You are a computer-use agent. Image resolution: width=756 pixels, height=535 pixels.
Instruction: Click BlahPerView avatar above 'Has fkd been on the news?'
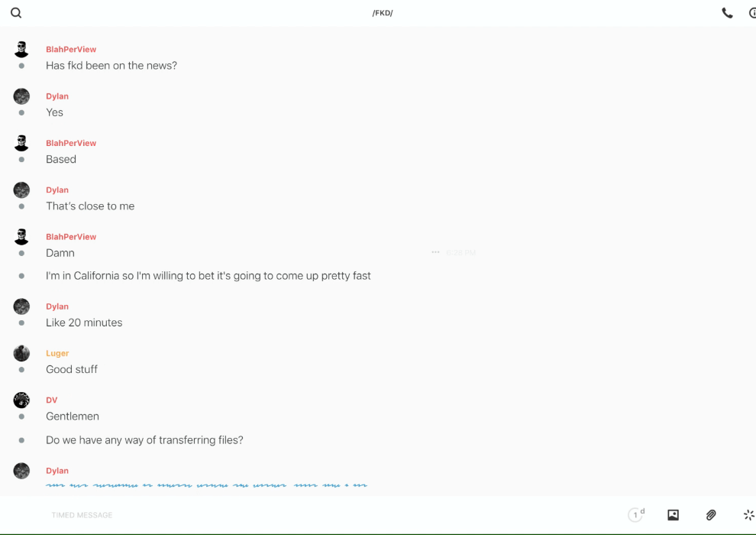(x=21, y=50)
